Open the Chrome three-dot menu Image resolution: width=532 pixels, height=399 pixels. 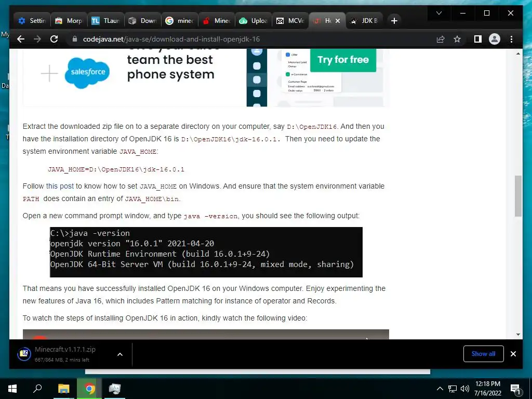[512, 39]
